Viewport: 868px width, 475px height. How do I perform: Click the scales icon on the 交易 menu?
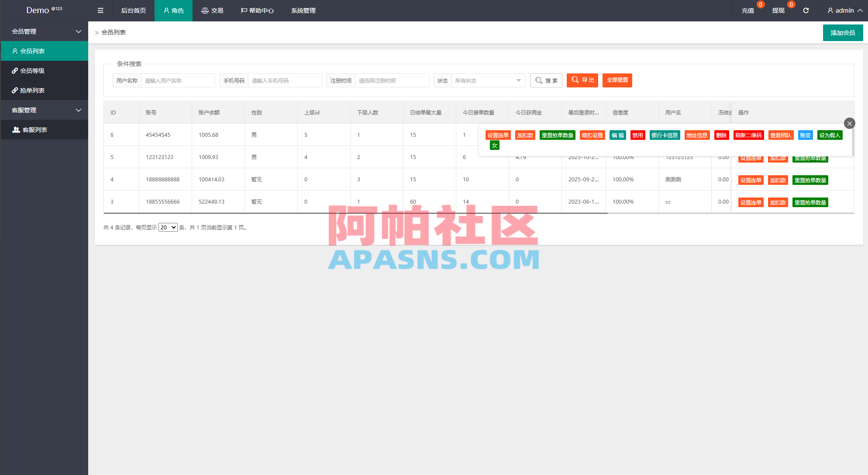pyautogui.click(x=205, y=10)
